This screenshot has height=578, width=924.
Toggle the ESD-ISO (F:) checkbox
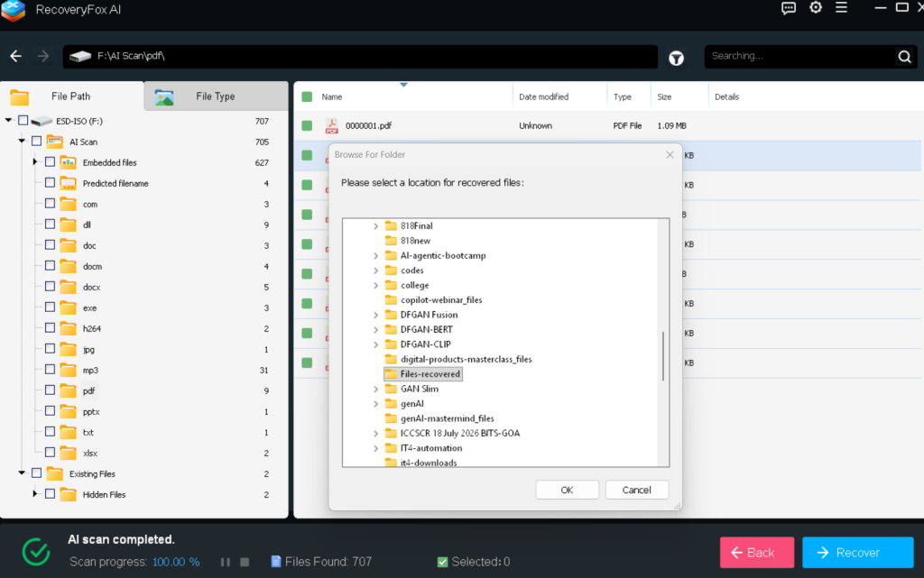23,121
